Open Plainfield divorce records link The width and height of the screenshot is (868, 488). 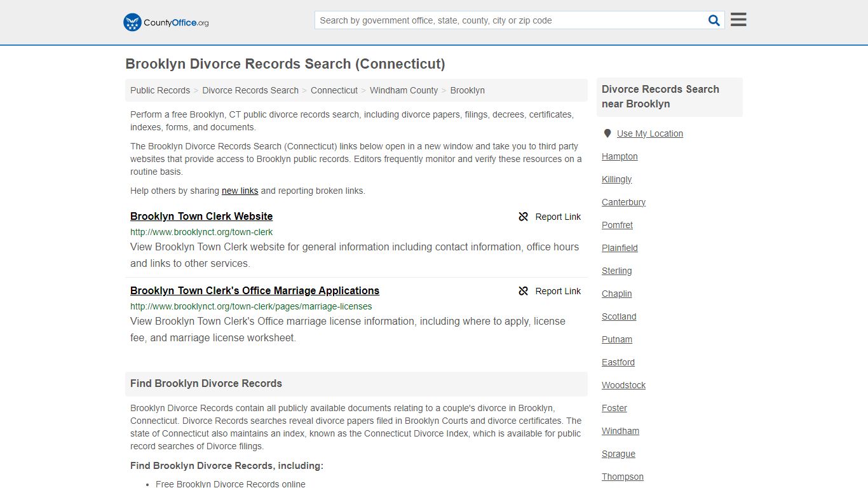click(x=620, y=248)
